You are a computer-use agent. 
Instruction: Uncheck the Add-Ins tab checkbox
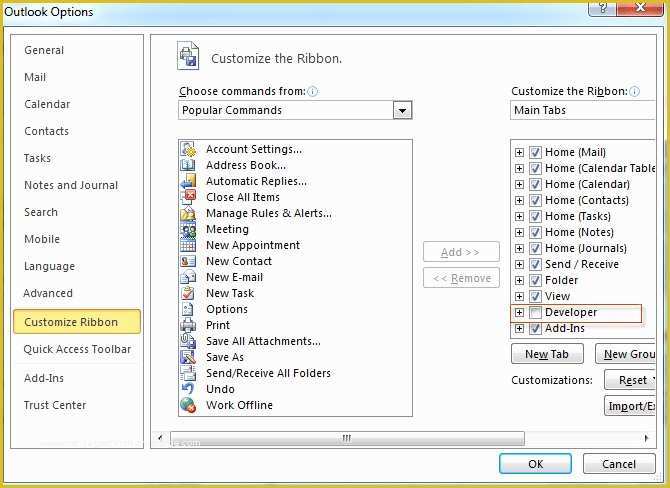[x=535, y=328]
